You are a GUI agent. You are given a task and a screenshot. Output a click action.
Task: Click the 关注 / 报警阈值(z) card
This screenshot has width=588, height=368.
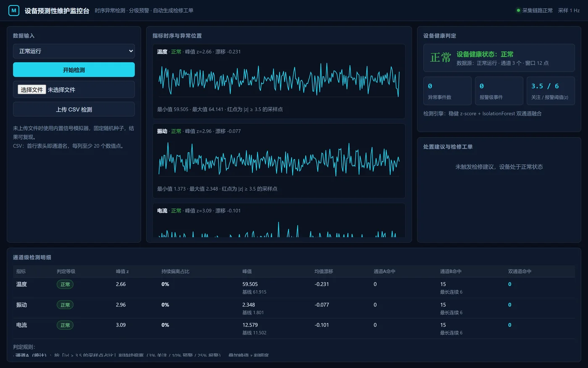(551, 91)
